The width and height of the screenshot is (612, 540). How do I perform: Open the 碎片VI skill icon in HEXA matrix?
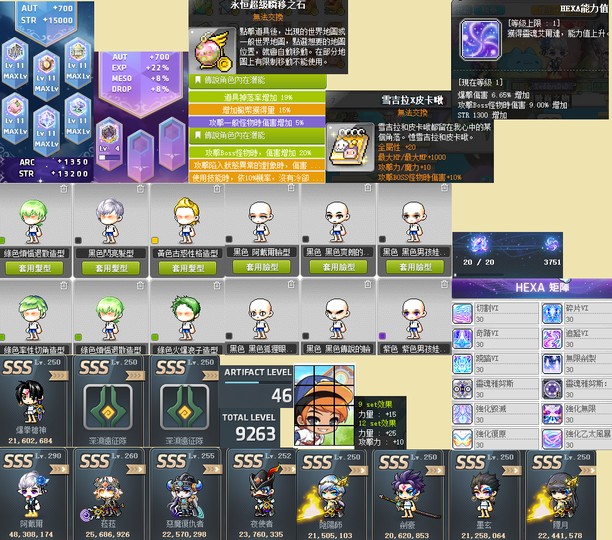click(552, 313)
